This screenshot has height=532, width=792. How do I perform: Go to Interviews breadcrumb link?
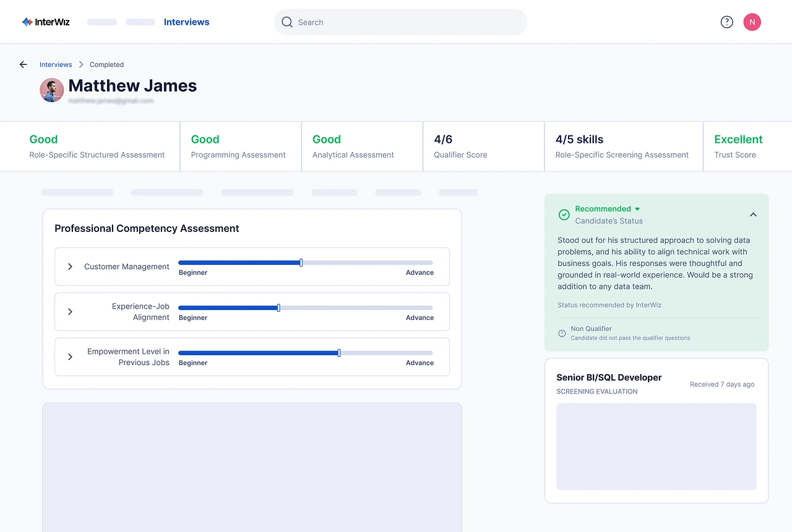[56, 64]
